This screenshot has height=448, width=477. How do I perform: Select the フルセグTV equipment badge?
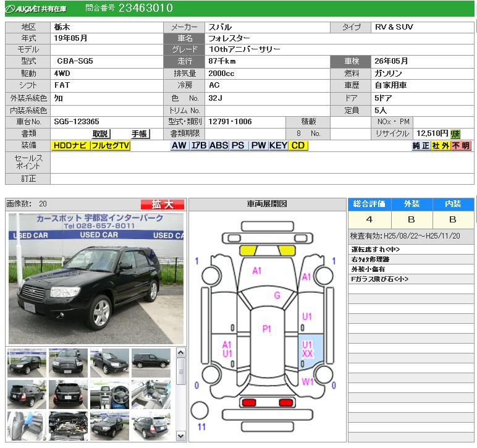click(x=110, y=146)
